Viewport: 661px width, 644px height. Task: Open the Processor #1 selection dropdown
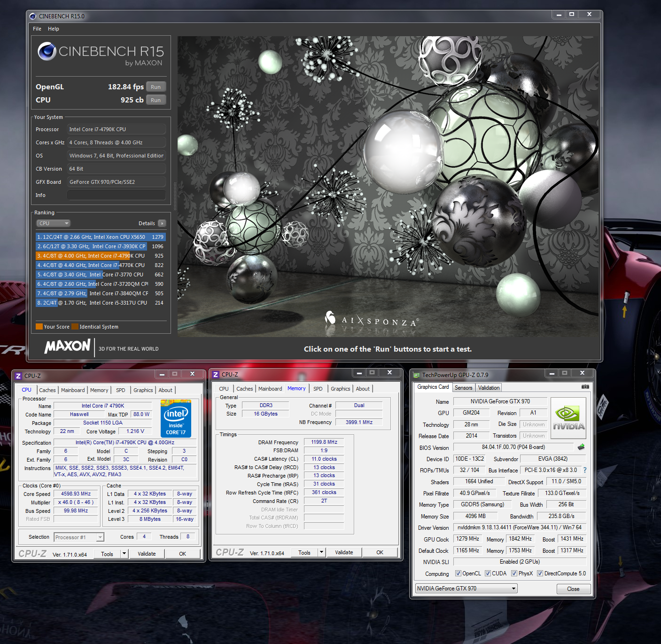[x=79, y=537]
